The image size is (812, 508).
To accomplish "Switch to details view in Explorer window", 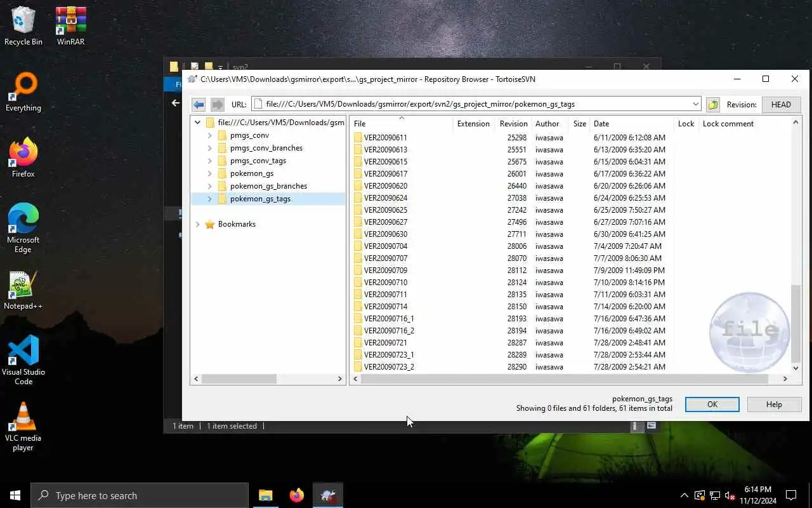I will (x=636, y=426).
